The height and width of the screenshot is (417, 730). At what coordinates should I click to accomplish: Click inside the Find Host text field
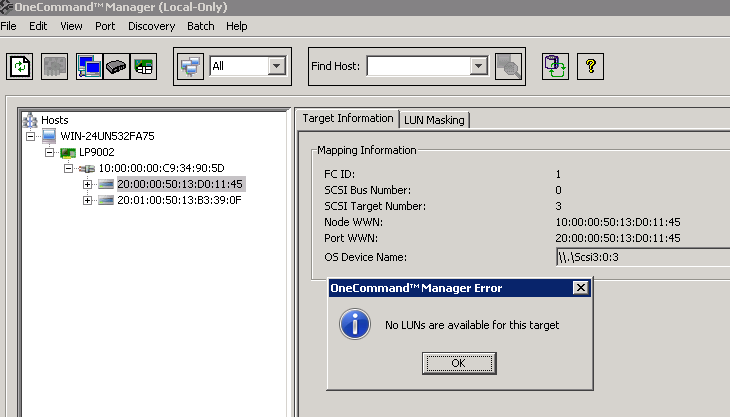[419, 66]
